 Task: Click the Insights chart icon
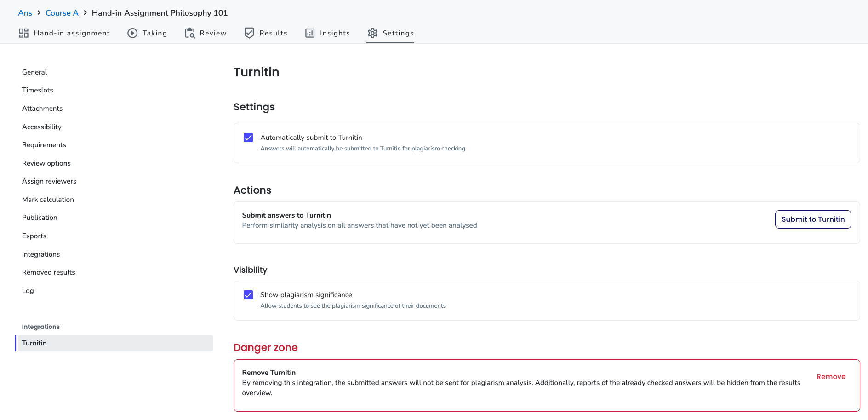(x=310, y=33)
